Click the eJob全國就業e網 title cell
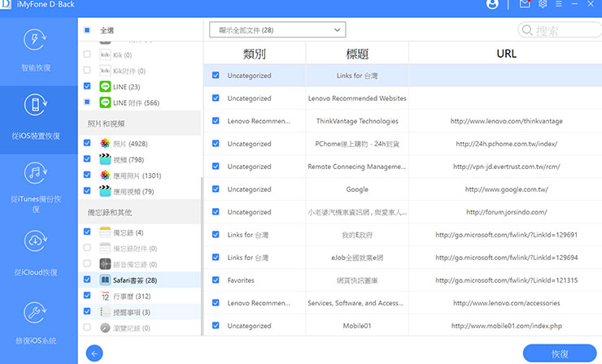The width and height of the screenshot is (602, 364). pyautogui.click(x=357, y=258)
